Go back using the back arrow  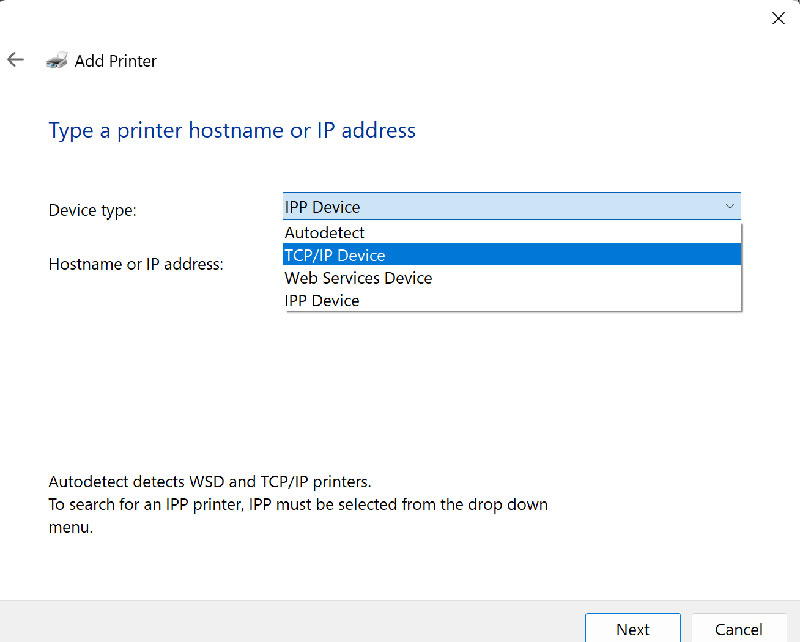point(15,60)
